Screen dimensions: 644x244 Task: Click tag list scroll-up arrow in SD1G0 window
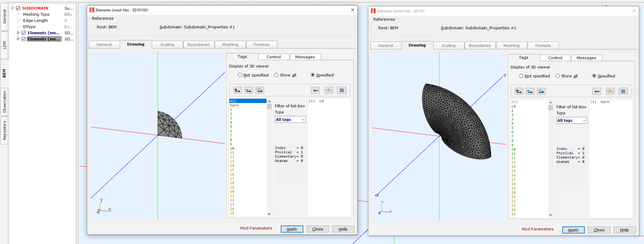point(551,102)
